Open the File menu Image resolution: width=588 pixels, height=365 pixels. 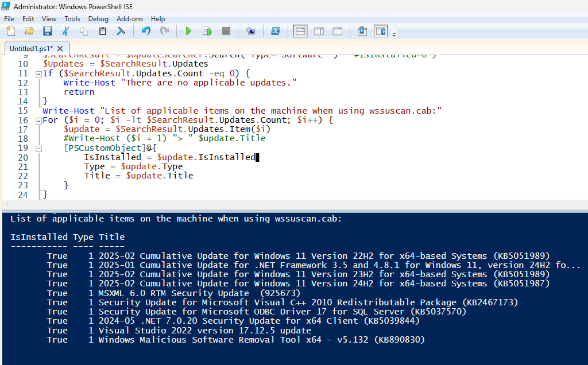(x=9, y=19)
